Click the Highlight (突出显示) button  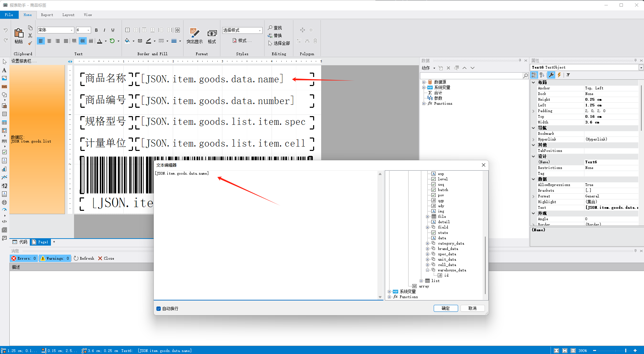point(195,36)
